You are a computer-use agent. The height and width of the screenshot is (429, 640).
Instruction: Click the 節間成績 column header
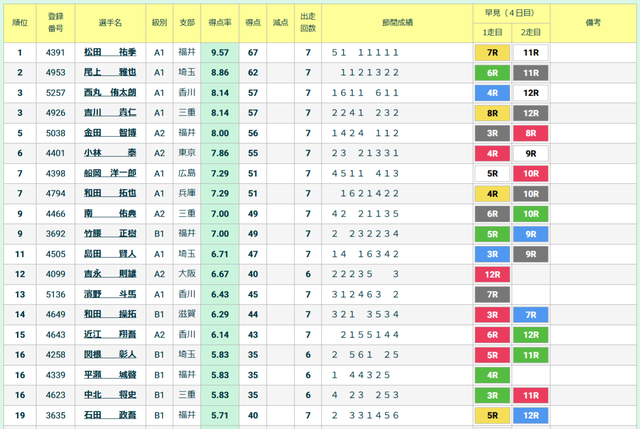pyautogui.click(x=397, y=23)
